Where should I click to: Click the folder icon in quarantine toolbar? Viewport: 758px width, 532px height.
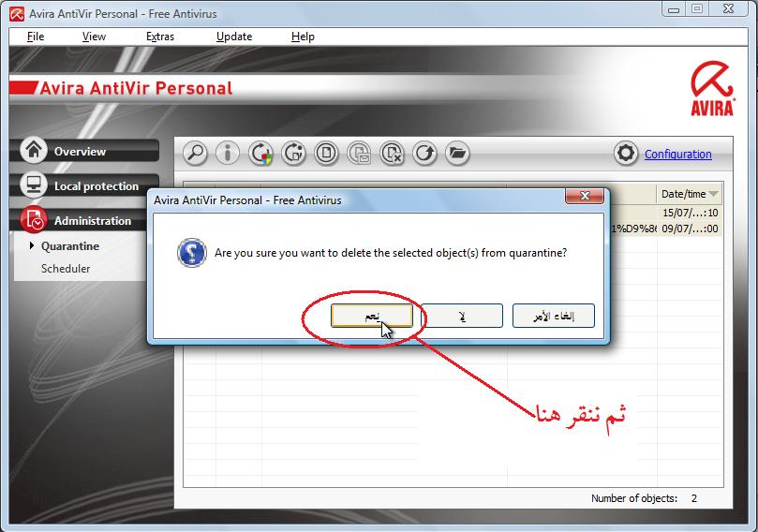coord(457,154)
